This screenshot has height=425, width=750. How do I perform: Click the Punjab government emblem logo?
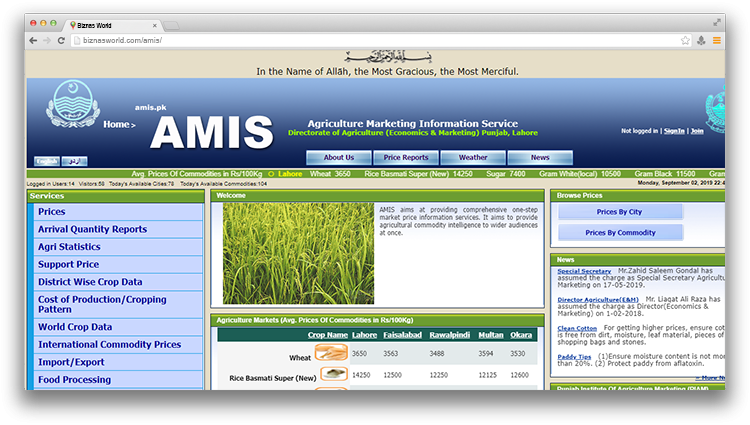pyautogui.click(x=67, y=106)
